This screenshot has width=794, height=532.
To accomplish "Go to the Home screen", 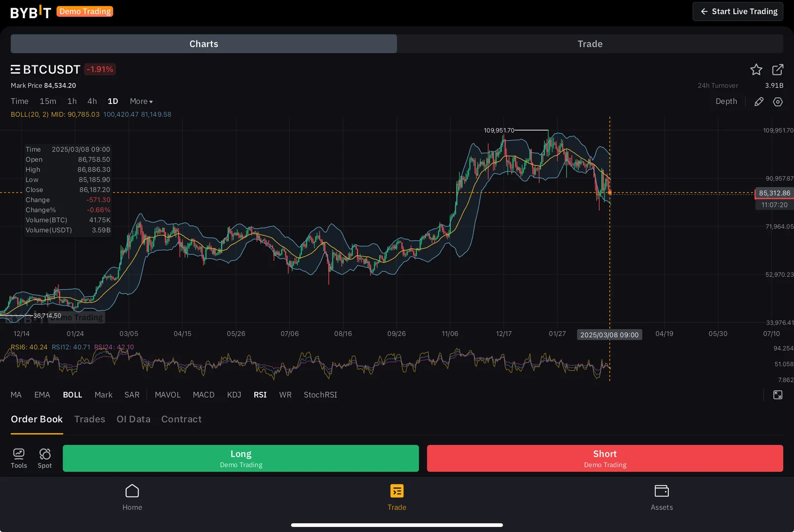I will point(132,497).
